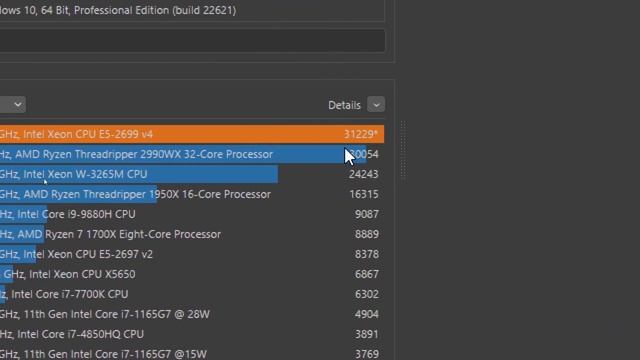Click the score value 3769

click(367, 354)
